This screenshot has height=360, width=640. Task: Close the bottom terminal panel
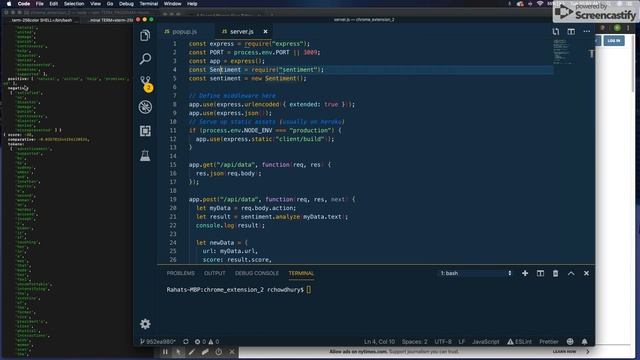pyautogui.click(x=586, y=273)
